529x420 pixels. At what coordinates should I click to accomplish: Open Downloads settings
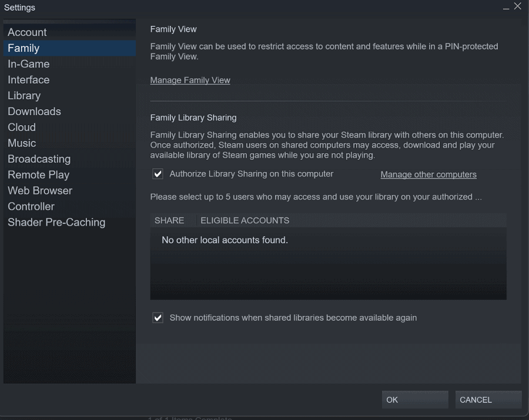point(69,112)
